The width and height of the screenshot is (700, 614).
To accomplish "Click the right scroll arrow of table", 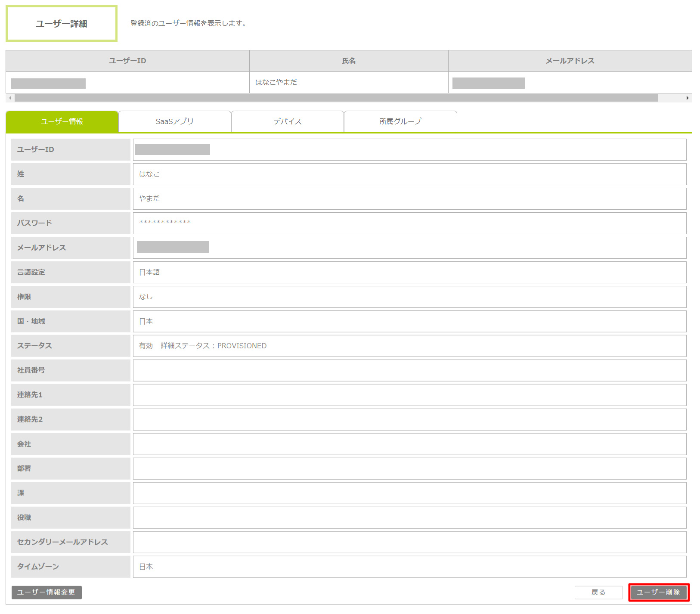I will (x=688, y=98).
